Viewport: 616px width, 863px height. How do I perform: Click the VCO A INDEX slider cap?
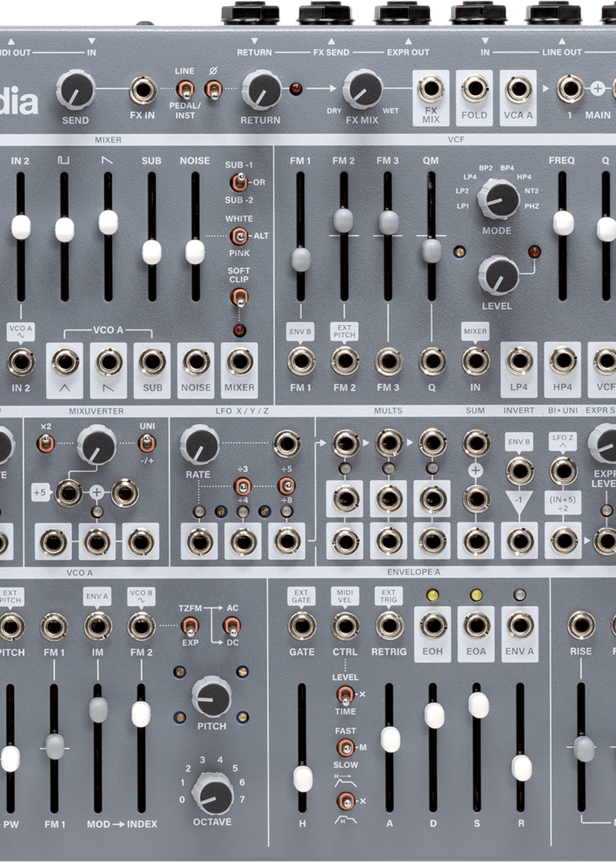pos(141,714)
